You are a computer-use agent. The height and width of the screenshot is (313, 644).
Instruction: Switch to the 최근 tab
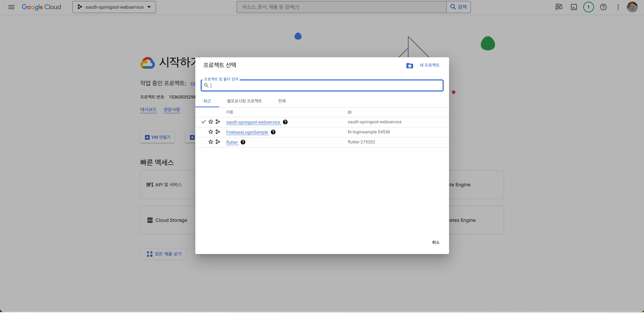(207, 101)
